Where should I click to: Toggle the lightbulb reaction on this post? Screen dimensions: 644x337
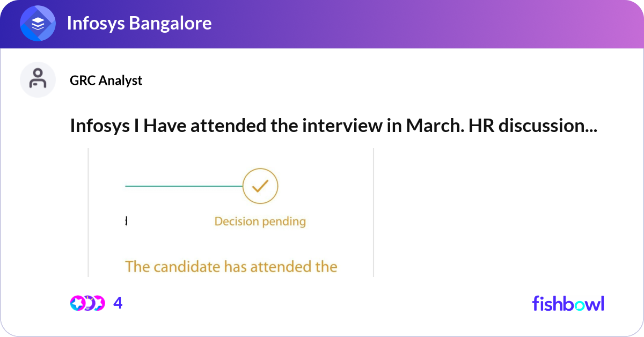89,303
